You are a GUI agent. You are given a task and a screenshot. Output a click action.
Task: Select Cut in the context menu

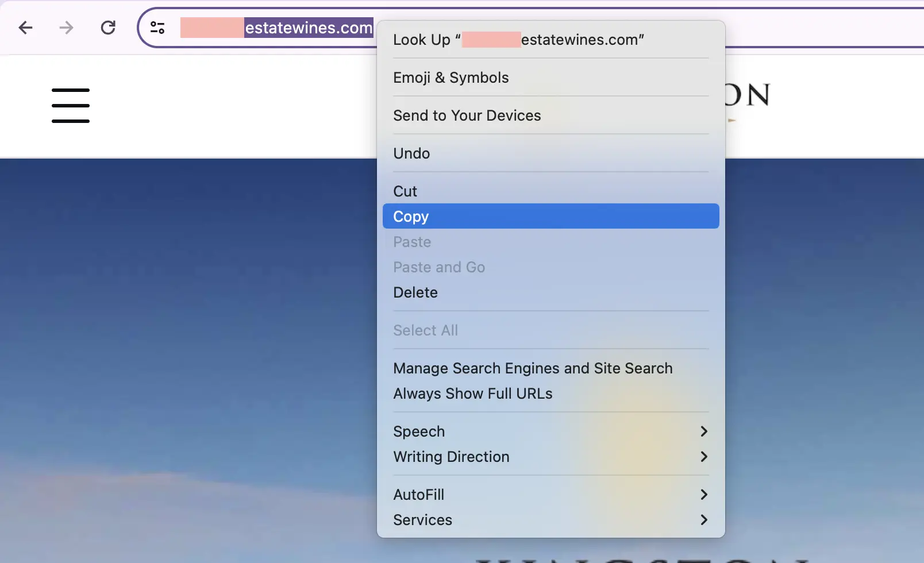click(x=405, y=191)
